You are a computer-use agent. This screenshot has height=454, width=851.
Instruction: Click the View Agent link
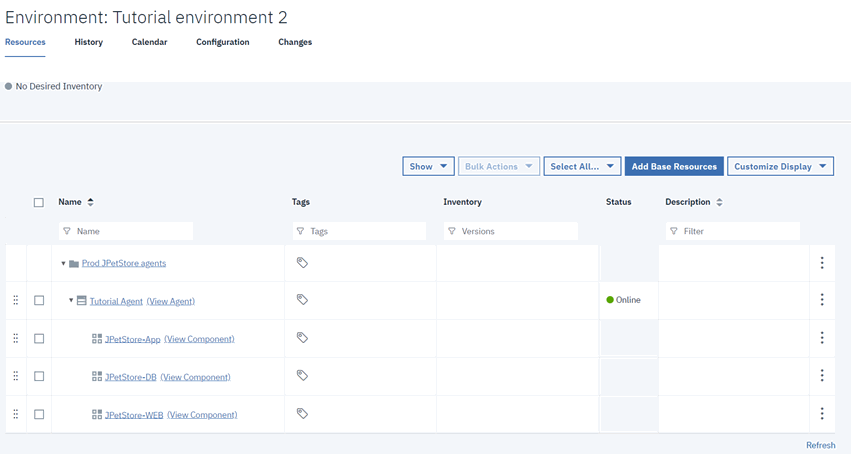(170, 301)
